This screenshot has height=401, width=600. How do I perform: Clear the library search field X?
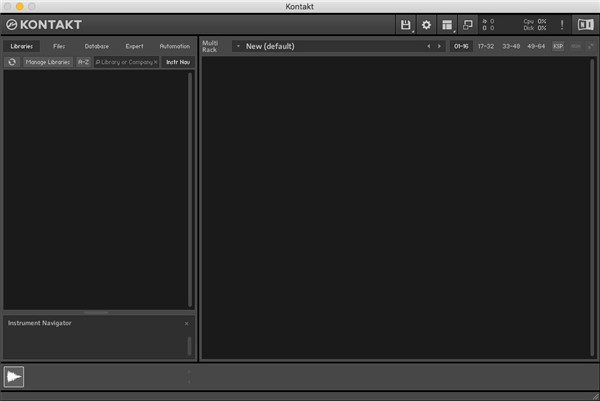[x=155, y=62]
